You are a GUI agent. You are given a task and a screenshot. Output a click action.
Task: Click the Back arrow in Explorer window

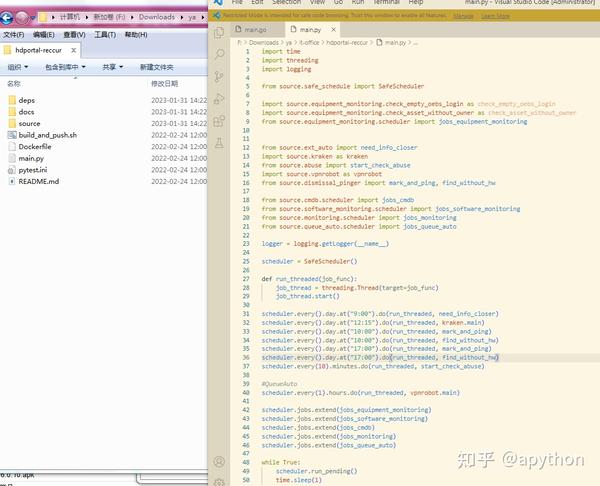[x=7, y=18]
